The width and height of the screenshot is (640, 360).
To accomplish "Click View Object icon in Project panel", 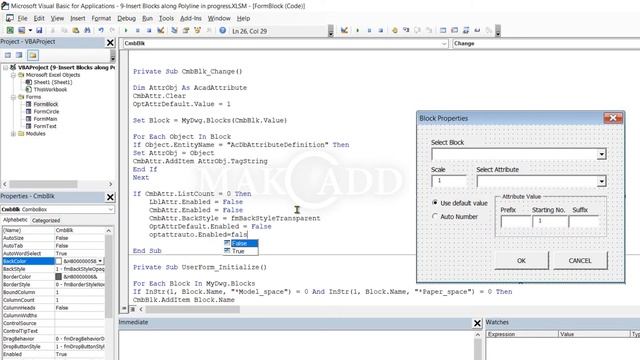I will [19, 55].
